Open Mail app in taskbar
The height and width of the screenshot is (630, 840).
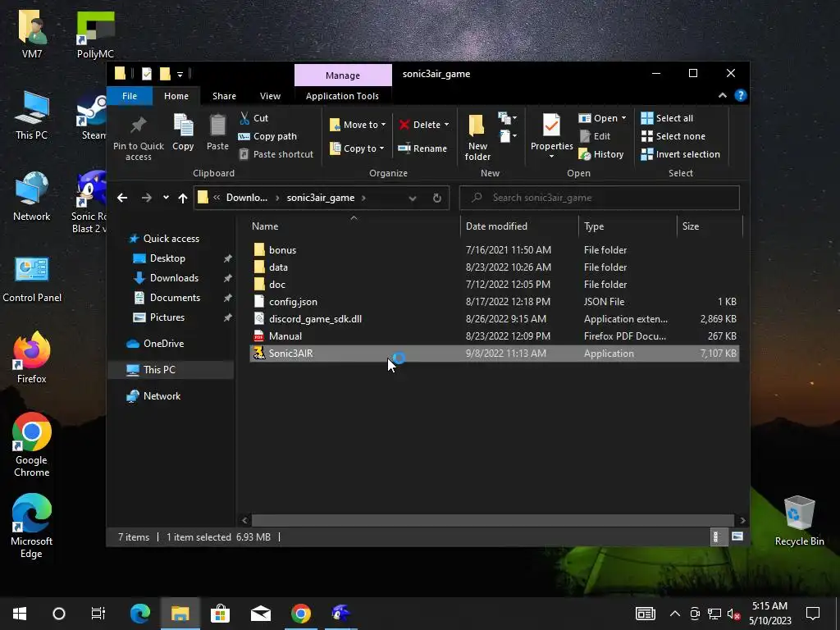pyautogui.click(x=260, y=614)
